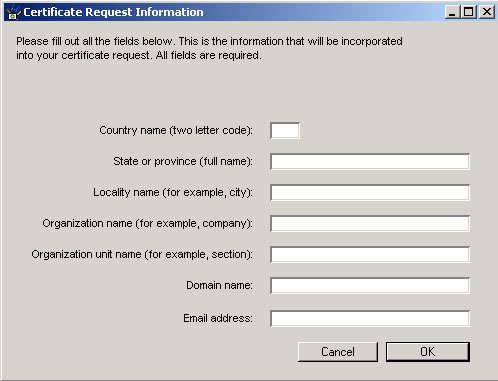Image resolution: width=498 pixels, height=381 pixels.
Task: Click the Domain name label
Action: tap(219, 285)
